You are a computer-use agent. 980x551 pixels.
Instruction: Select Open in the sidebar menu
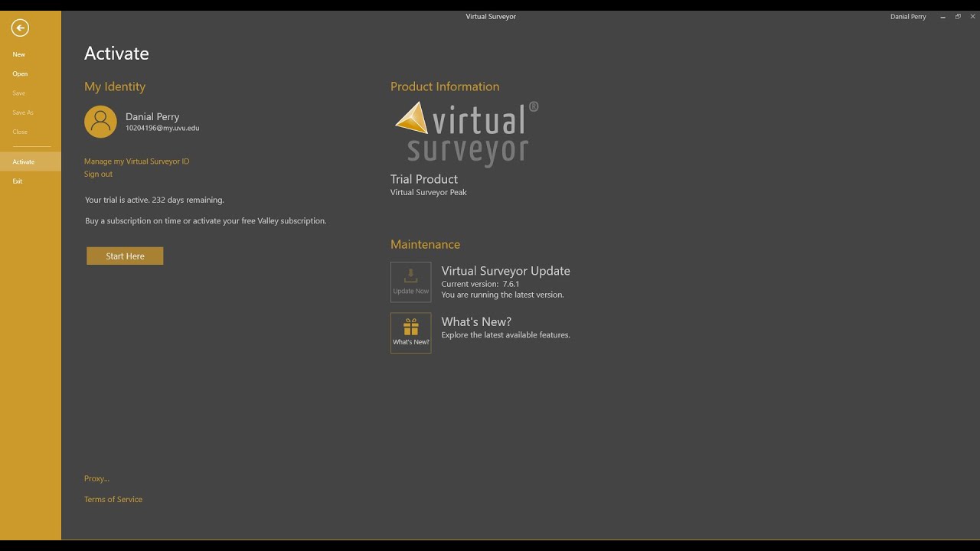[20, 73]
